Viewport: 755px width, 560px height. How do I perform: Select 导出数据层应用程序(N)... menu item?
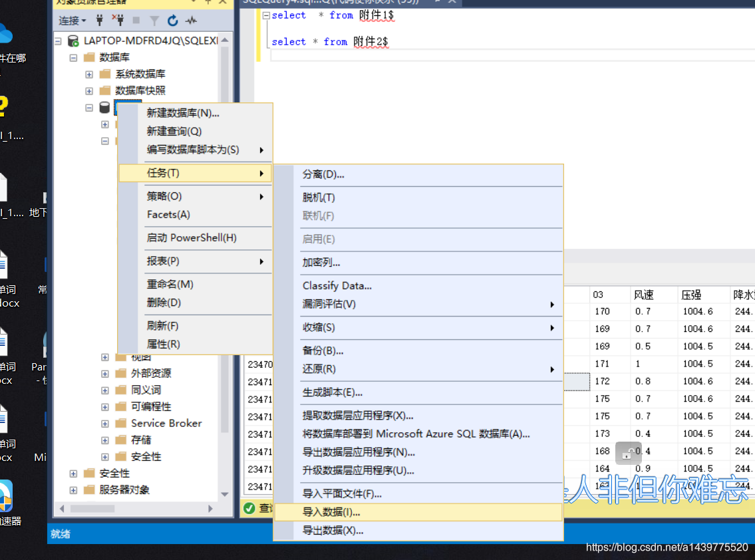tap(418, 453)
